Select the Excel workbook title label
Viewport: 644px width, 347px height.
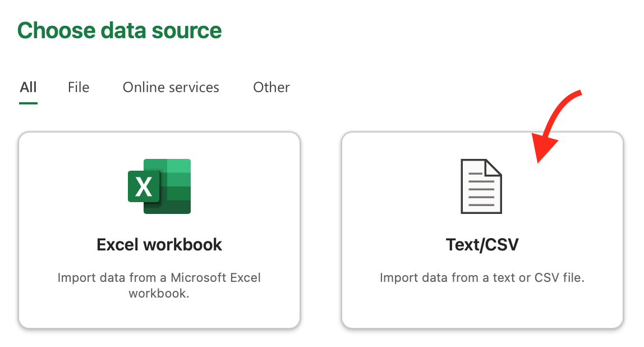(x=159, y=245)
